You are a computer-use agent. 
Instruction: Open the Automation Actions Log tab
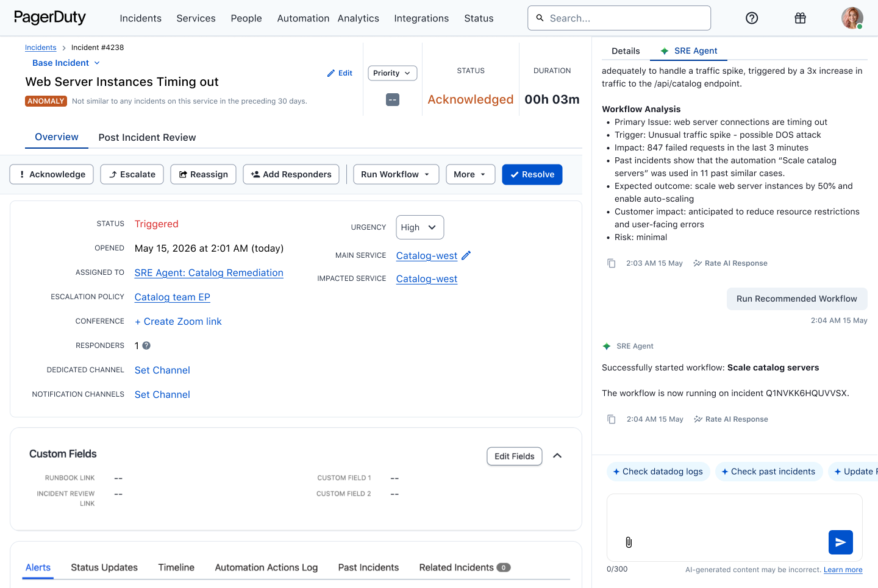pos(266,567)
